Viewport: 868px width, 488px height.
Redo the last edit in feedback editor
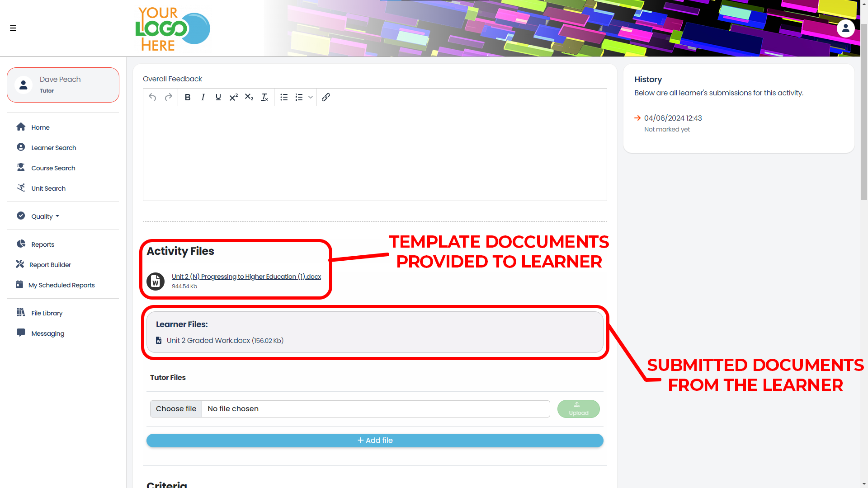(x=168, y=97)
